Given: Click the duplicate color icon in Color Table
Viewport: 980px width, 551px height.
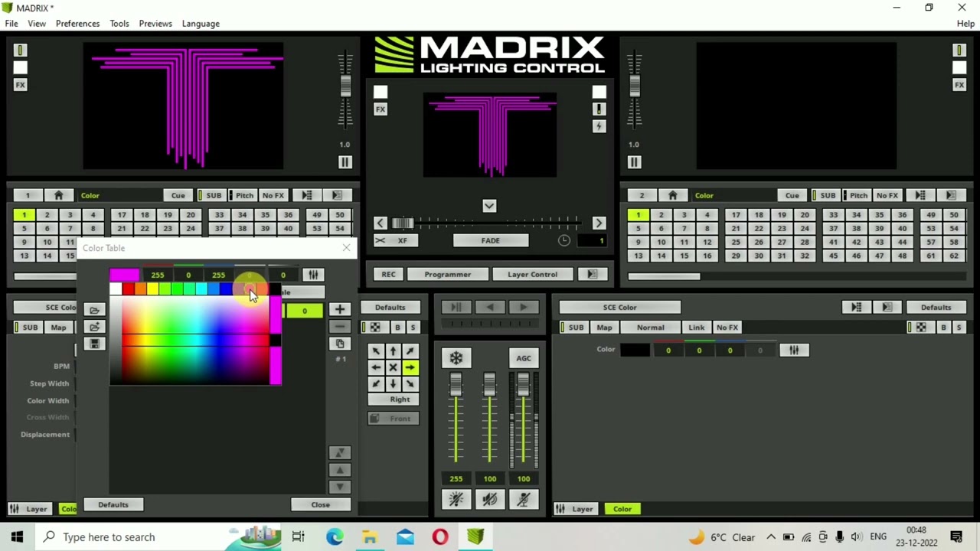Looking at the screenshot, I should click(340, 344).
